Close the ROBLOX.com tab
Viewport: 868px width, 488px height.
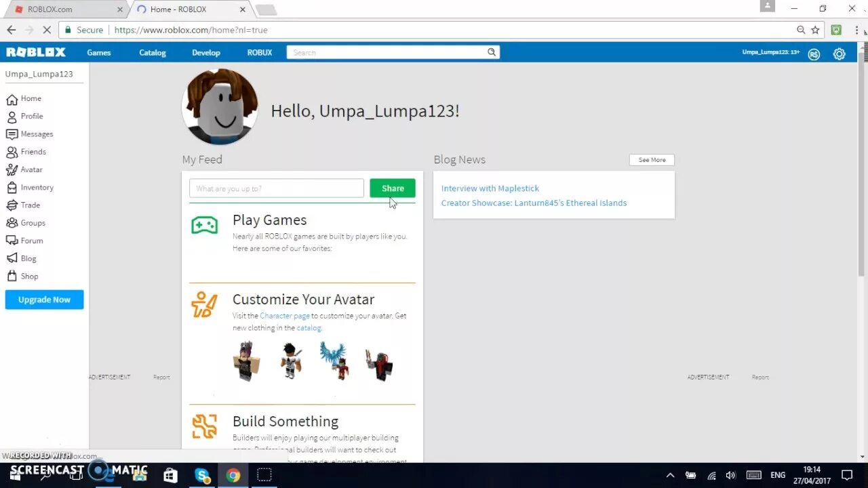[x=120, y=9]
